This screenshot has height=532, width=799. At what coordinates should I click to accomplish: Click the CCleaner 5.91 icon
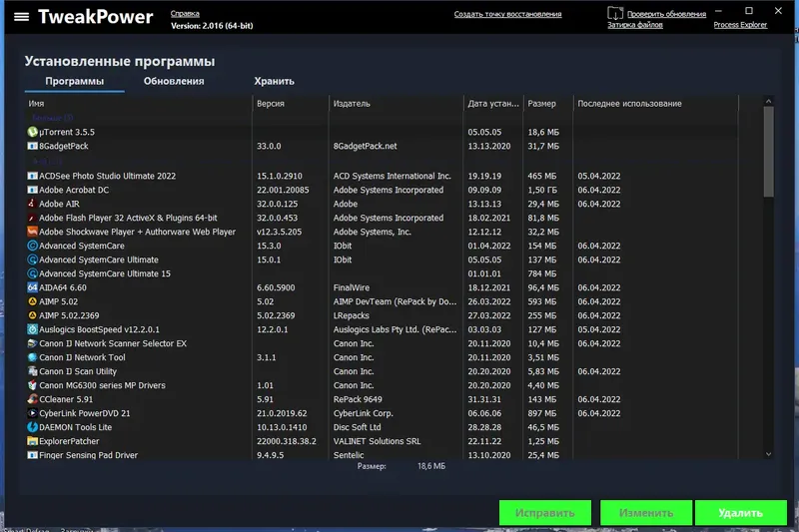[32, 399]
